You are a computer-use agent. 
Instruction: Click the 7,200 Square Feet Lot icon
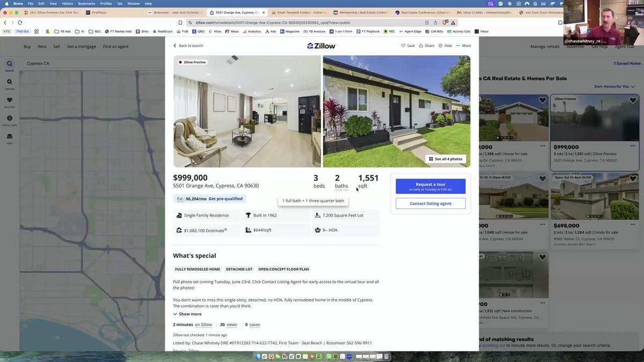(x=318, y=215)
